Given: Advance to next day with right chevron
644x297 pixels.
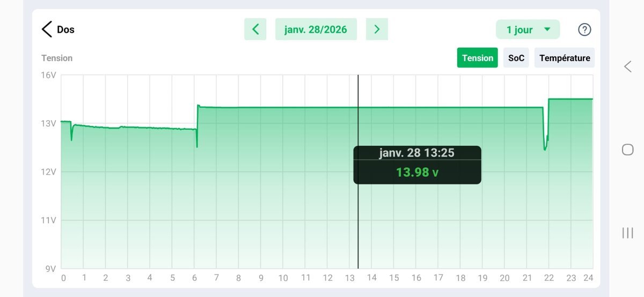Looking at the screenshot, I should 377,29.
